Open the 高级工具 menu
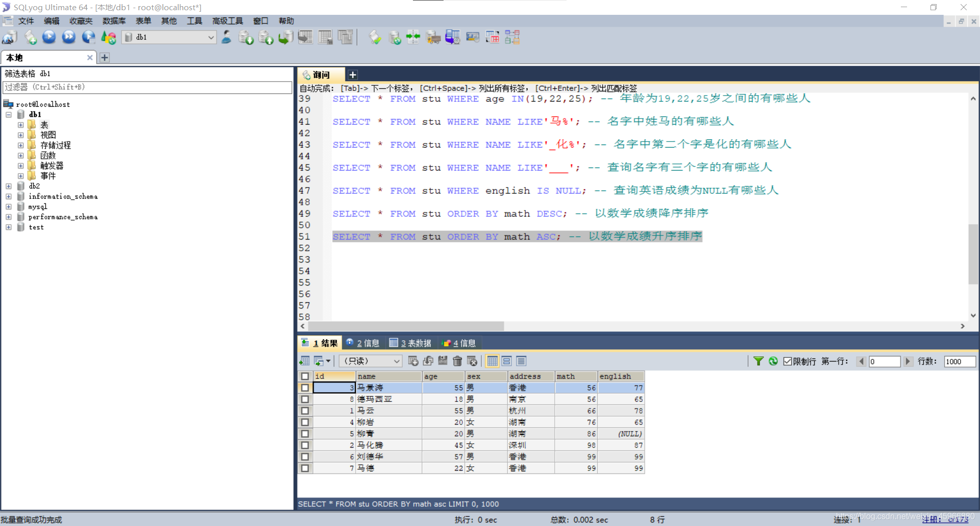Viewport: 980px width, 526px height. point(227,21)
